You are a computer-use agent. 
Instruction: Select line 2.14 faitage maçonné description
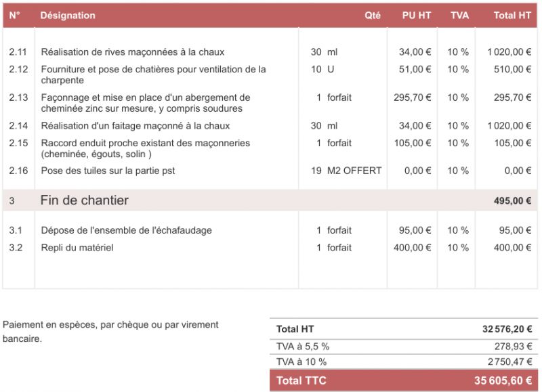click(135, 126)
